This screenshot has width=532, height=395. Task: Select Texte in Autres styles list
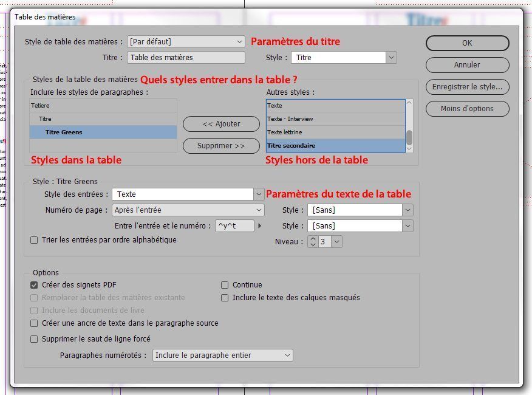point(336,106)
